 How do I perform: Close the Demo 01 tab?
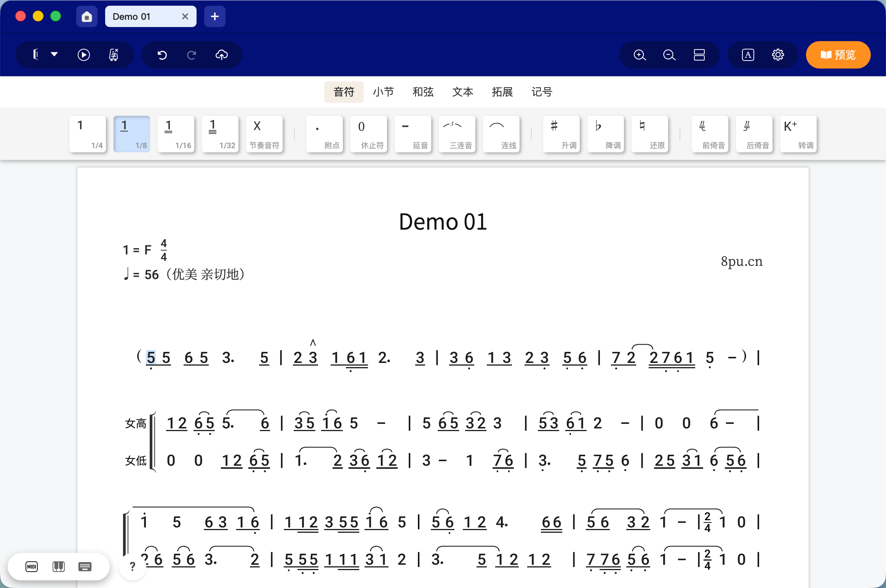(x=185, y=16)
